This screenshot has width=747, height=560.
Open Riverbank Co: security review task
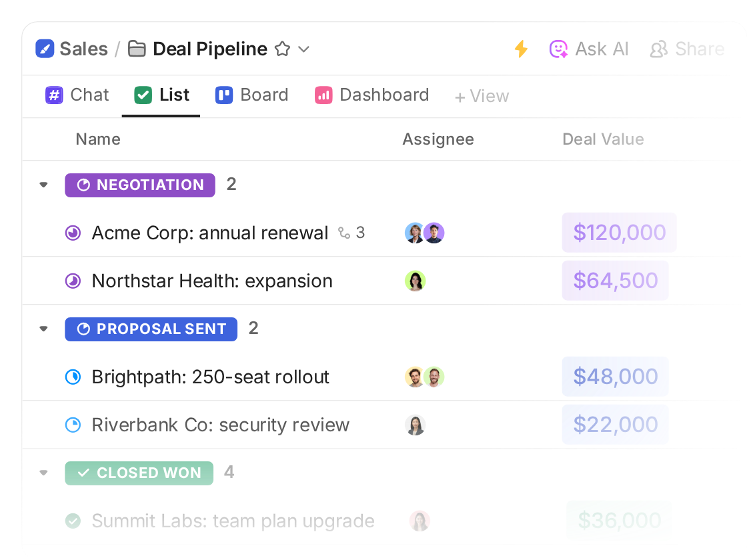[221, 425]
